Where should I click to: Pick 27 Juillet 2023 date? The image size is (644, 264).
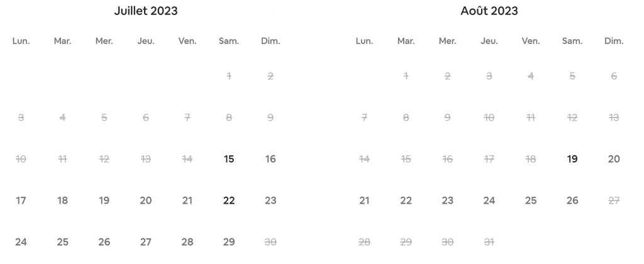pos(146,242)
